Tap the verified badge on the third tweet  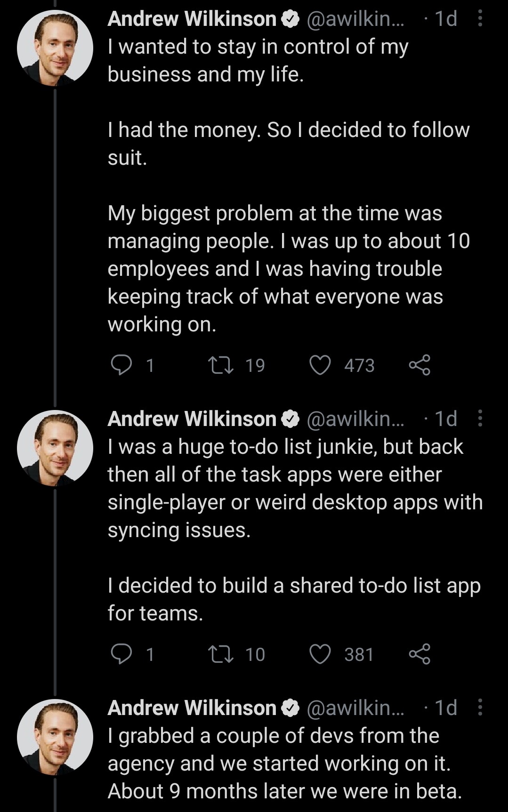(290, 707)
